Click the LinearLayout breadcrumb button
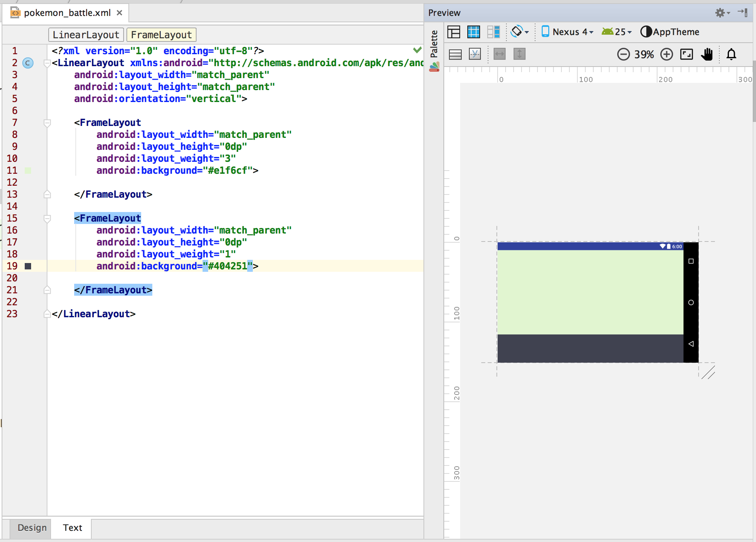The height and width of the screenshot is (542, 756). click(x=86, y=35)
